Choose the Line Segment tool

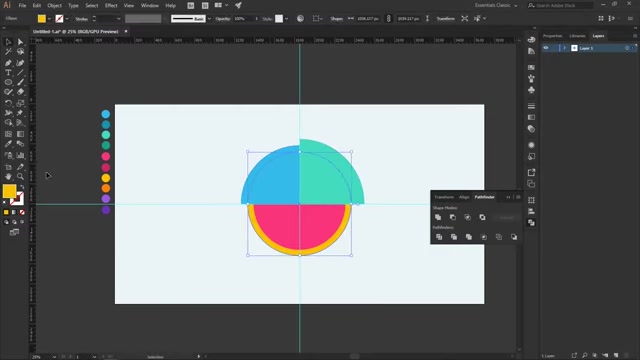coord(20,73)
